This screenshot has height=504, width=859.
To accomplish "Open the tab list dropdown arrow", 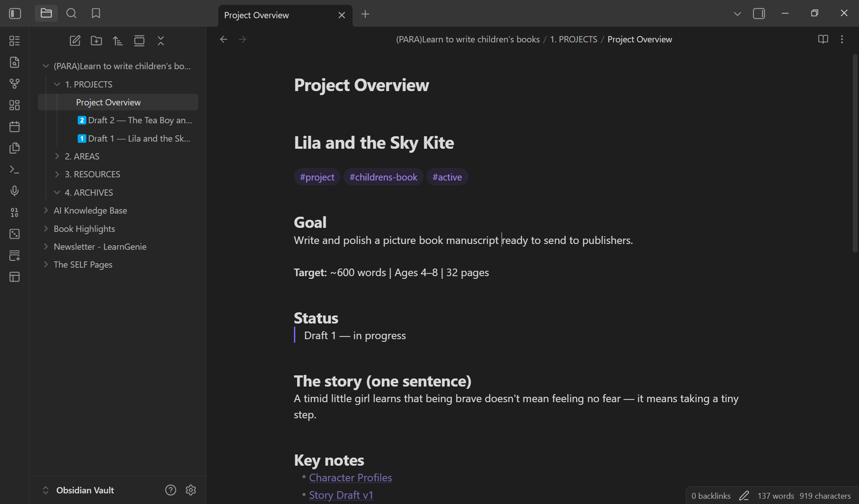I will click(x=737, y=14).
